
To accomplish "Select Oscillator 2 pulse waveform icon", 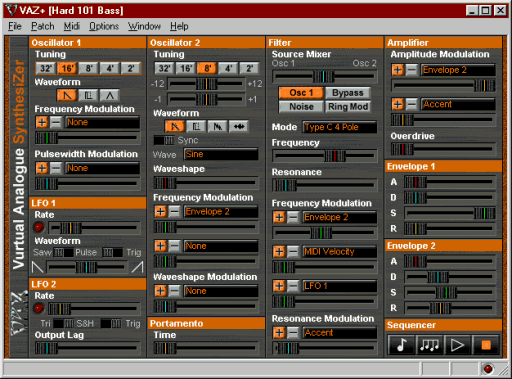I will pyautogui.click(x=196, y=126).
